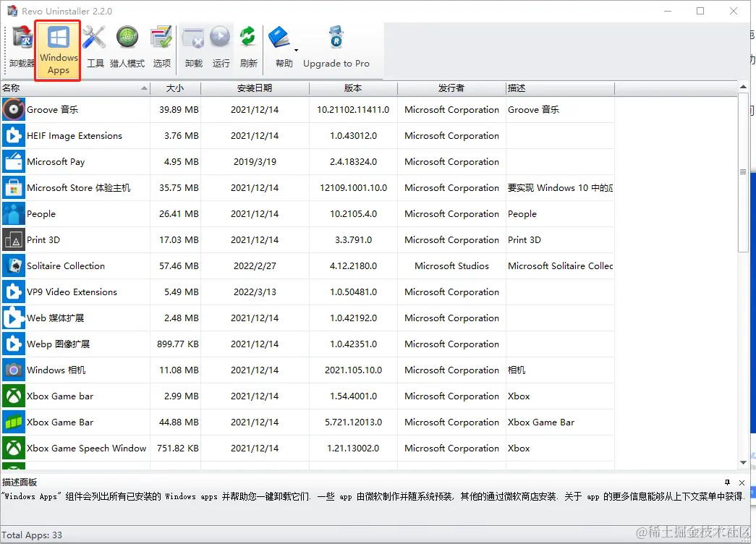Image resolution: width=756 pixels, height=544 pixels.
Task: Select the 'VP9 Video Extensions' row text
Action: [72, 292]
